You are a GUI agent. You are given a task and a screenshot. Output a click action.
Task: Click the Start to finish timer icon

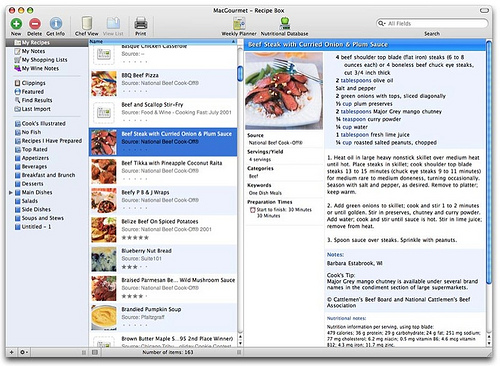(253, 210)
